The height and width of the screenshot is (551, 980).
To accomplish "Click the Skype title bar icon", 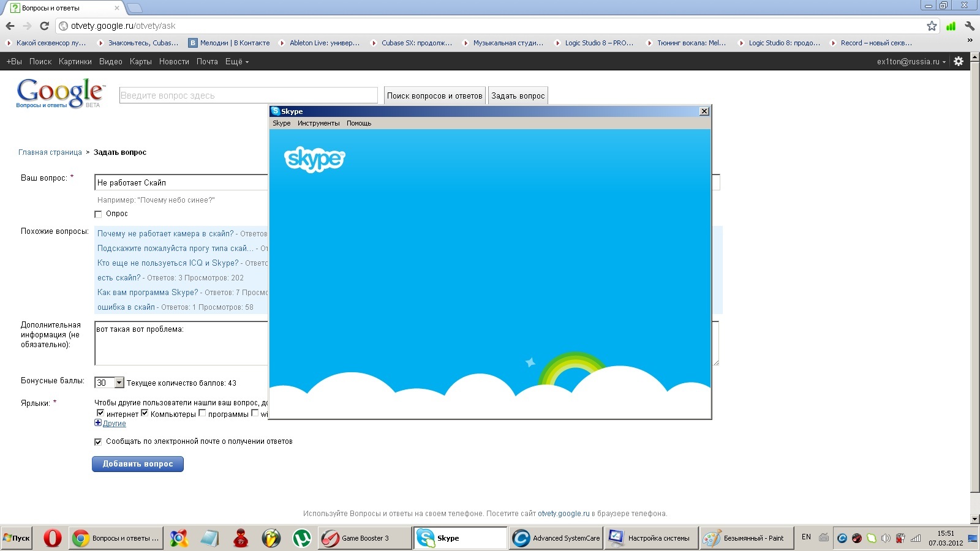I will [x=276, y=111].
